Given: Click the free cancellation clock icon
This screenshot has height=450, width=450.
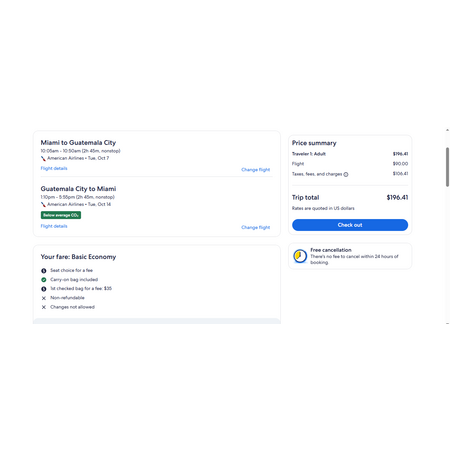Looking at the screenshot, I should coord(300,256).
